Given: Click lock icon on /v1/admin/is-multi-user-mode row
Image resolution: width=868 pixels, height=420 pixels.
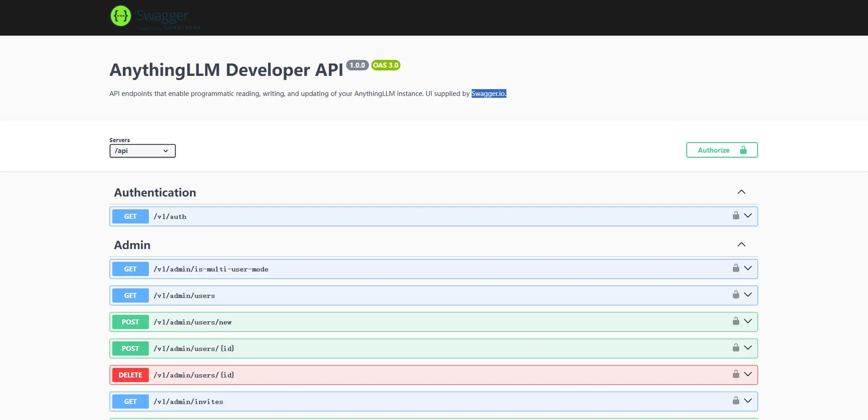Looking at the screenshot, I should [736, 268].
